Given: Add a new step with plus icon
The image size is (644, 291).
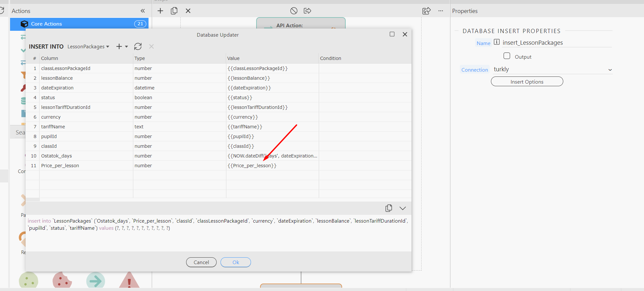Looking at the screenshot, I should pyautogui.click(x=160, y=11).
